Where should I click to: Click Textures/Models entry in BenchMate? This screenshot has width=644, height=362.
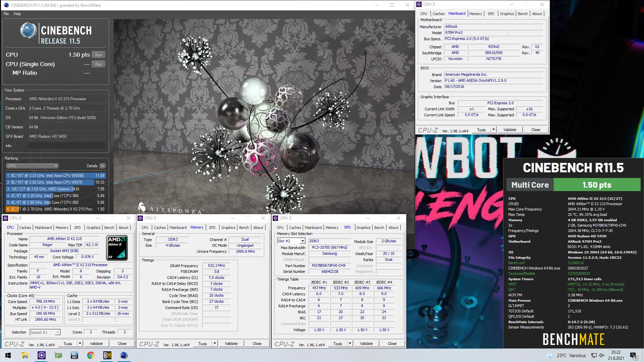pos(522,274)
